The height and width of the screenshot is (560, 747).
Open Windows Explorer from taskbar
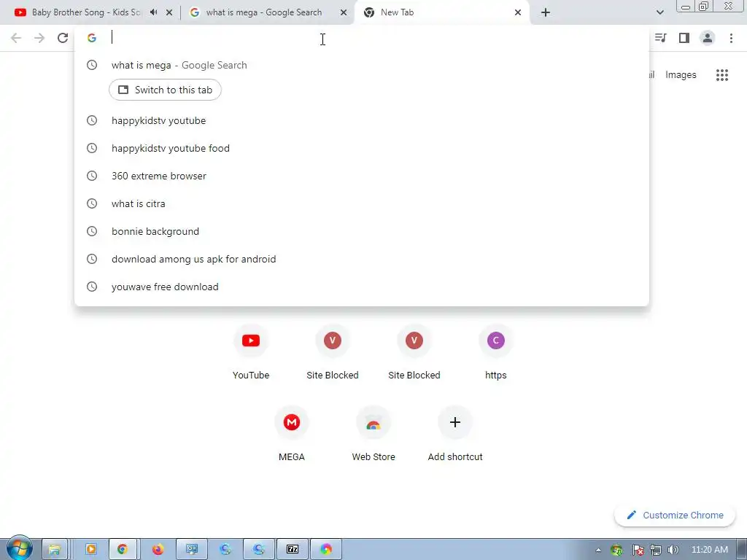pyautogui.click(x=54, y=550)
